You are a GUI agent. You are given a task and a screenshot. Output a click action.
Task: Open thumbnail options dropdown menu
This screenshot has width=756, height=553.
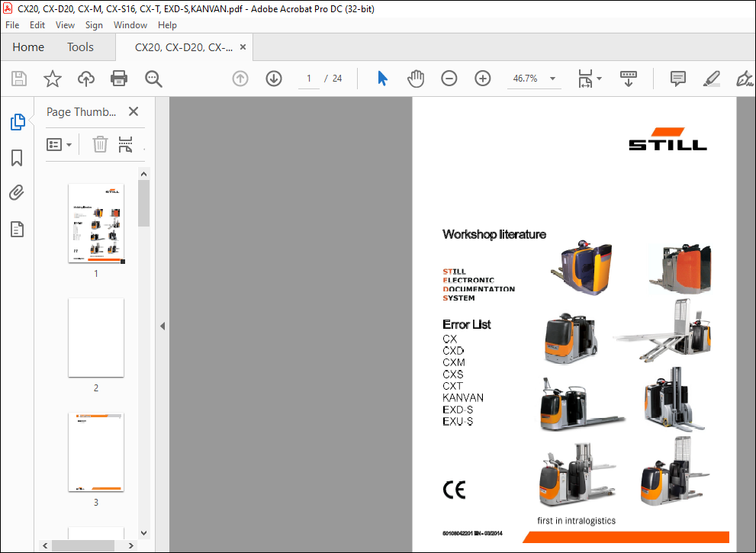point(59,144)
